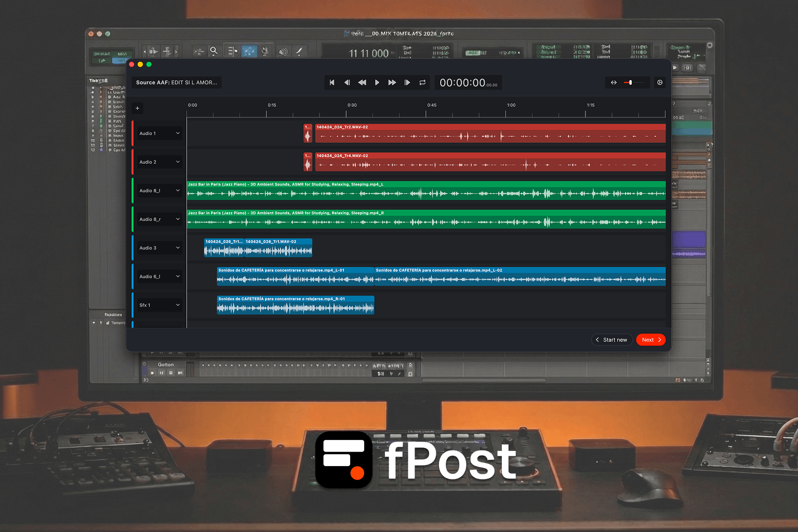
Task: Select the Jazz Bar in Paris mp4_R clip
Action: pos(426,219)
